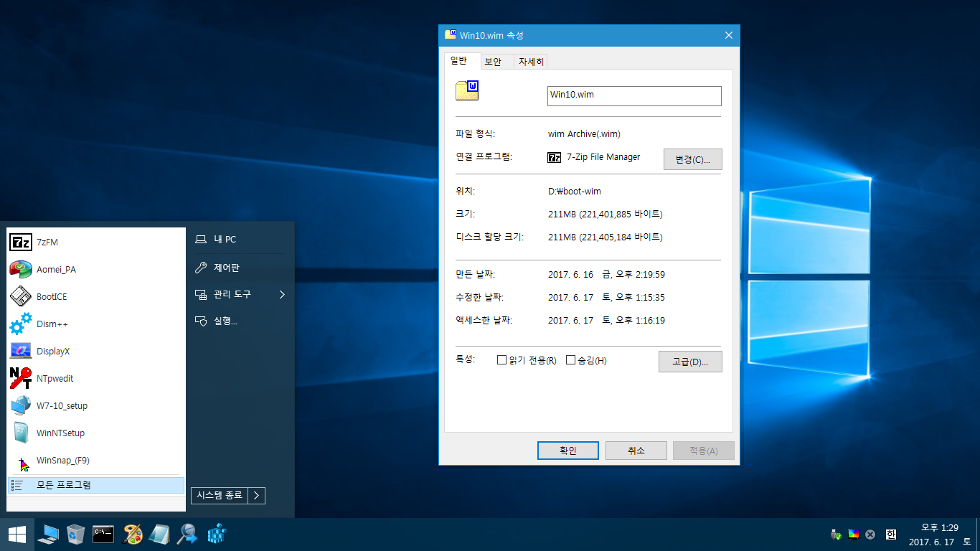Viewport: 980px width, 551px height.
Task: Click the taskbar clock 오후 1:29
Action: coord(940,527)
